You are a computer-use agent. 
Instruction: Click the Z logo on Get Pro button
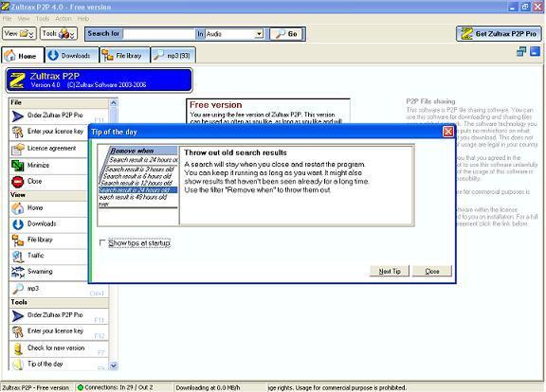point(466,34)
